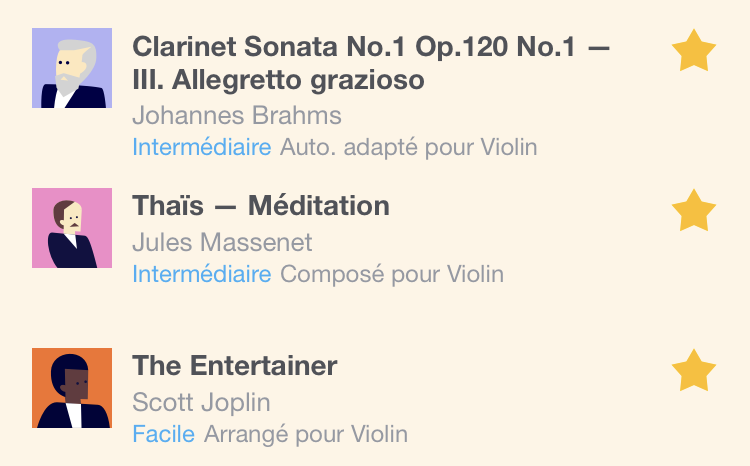Viewport: 750px width, 466px height.
Task: Toggle the favorite star for Thaïs Méditation
Action: click(694, 210)
